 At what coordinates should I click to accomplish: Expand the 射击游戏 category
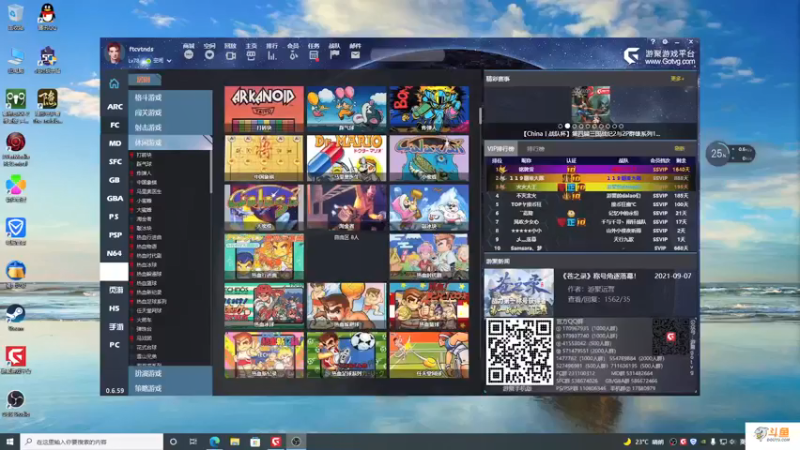[x=170, y=128]
